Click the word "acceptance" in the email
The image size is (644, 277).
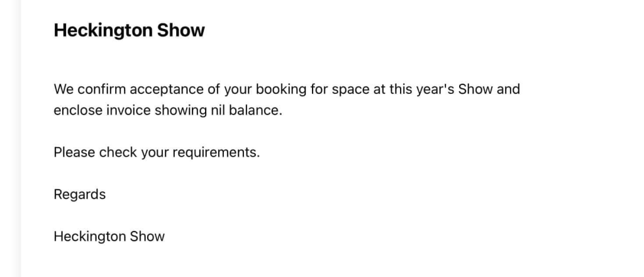(167, 89)
